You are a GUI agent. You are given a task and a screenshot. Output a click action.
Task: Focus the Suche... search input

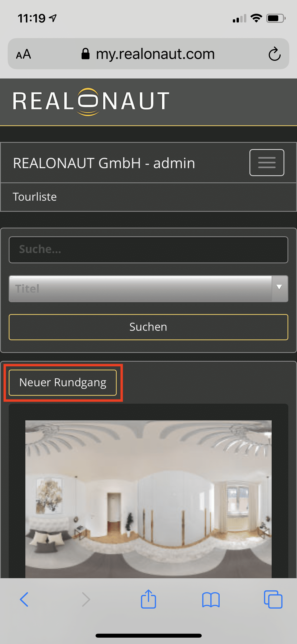pyautogui.click(x=148, y=250)
